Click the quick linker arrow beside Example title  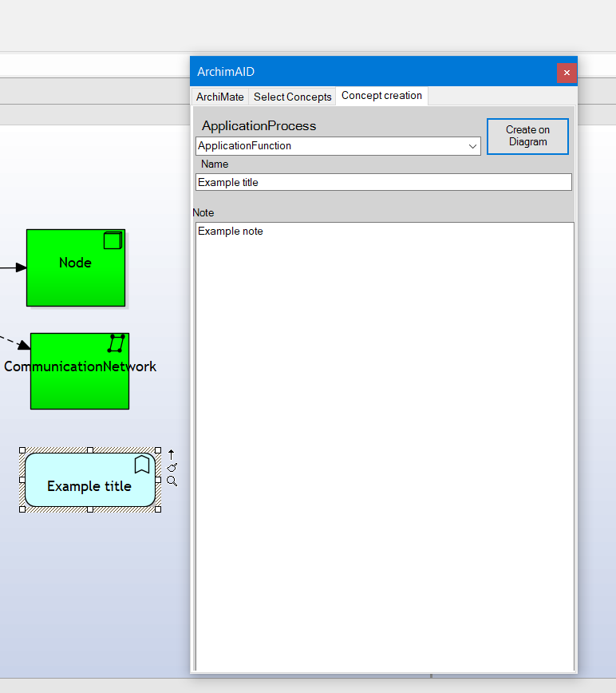171,454
